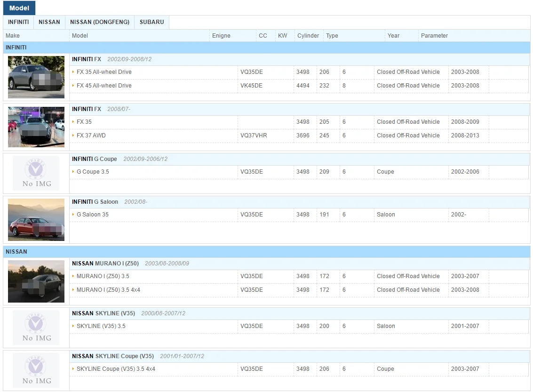
Task: Open the G Saloon 35 model link
Action: tap(93, 215)
